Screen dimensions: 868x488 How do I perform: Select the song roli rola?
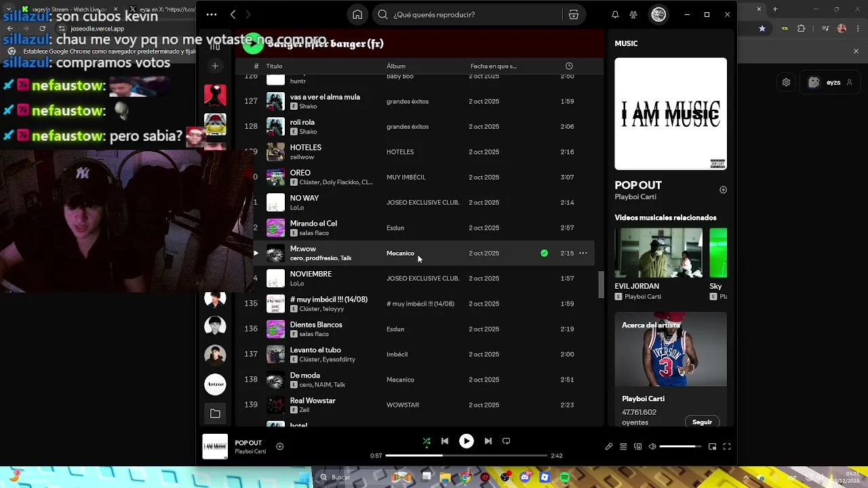302,122
